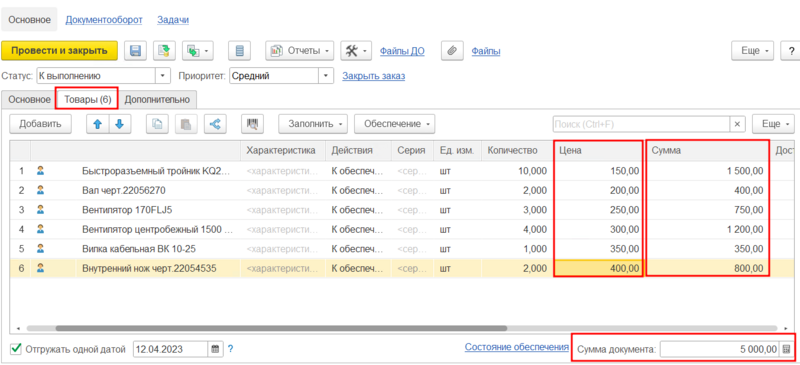
Task: Click person icon in row 3
Action: tap(40, 209)
